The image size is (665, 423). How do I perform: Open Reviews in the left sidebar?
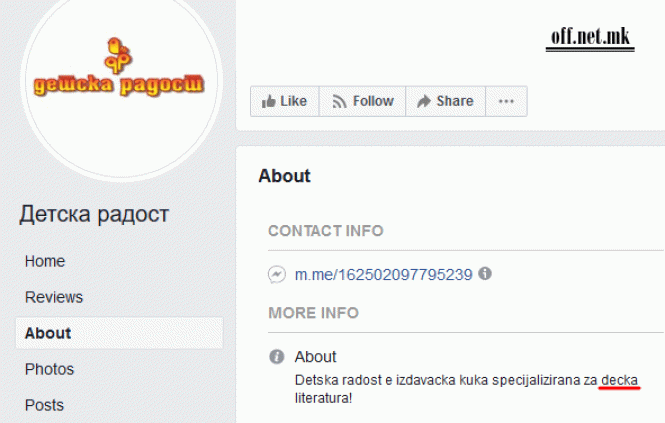pos(54,297)
